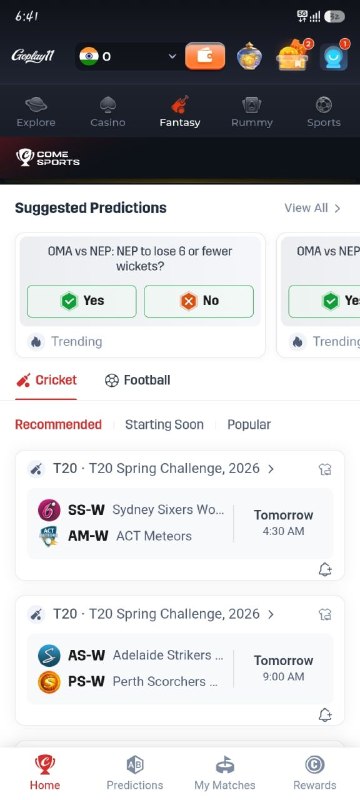Choose Yes for NEP wickets prediction
The height and width of the screenshot is (800, 360).
82,301
